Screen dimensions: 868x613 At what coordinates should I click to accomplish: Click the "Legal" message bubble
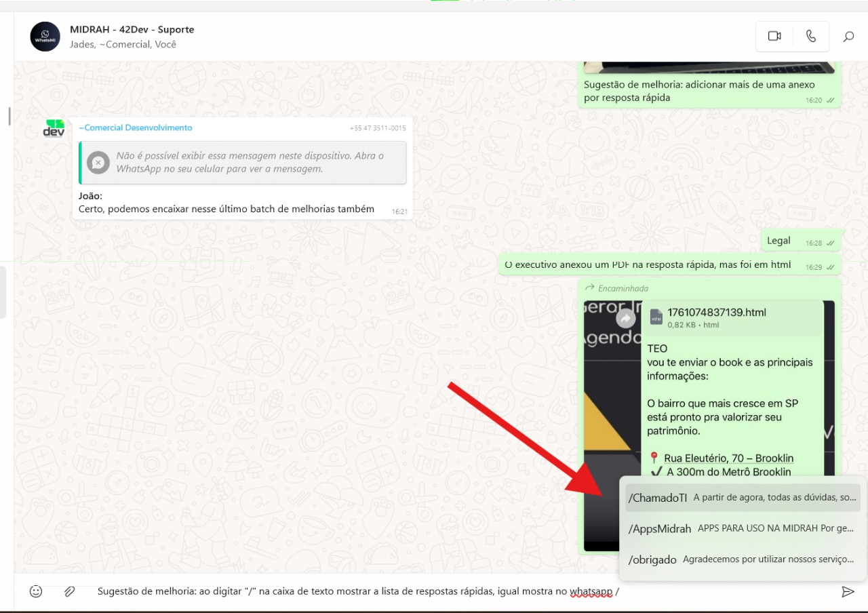[x=778, y=241]
